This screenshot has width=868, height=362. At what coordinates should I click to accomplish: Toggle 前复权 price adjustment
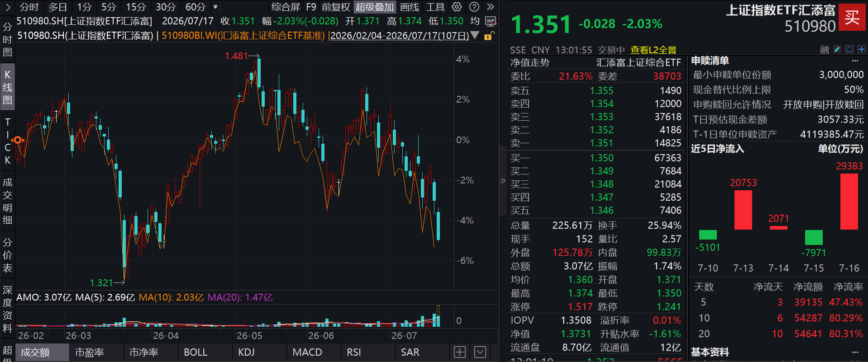coord(336,7)
